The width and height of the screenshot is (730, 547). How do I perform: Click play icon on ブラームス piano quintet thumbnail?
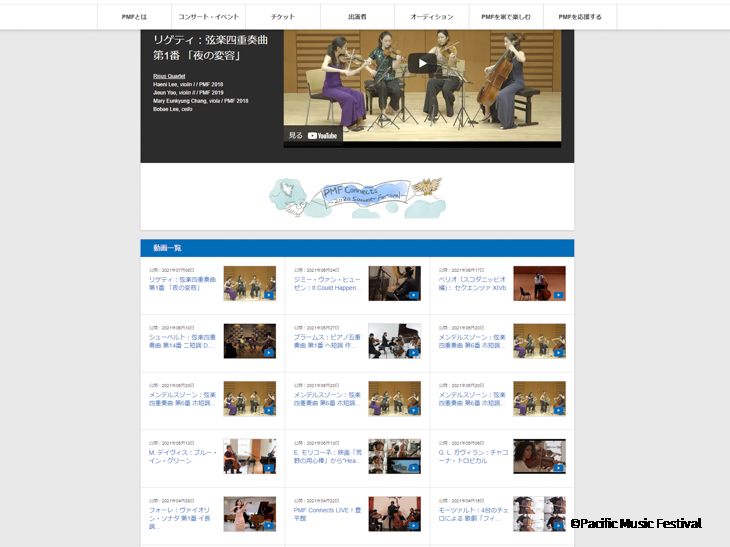click(414, 352)
